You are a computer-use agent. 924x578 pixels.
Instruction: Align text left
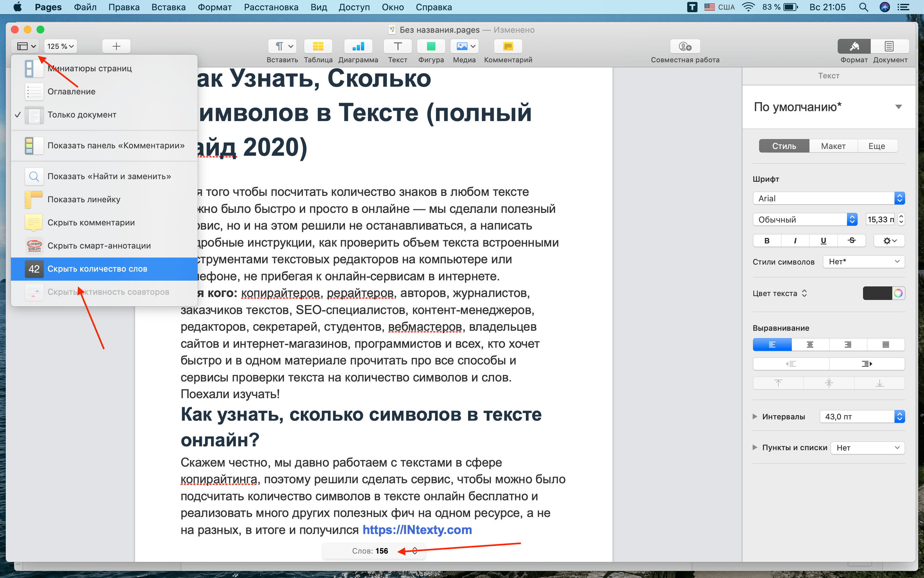772,345
